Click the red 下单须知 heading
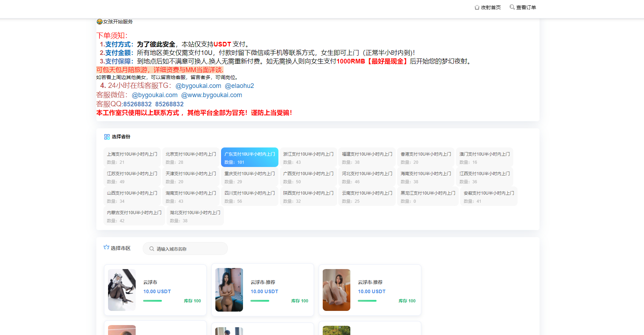Image resolution: width=644 pixels, height=335 pixels. pos(112,35)
